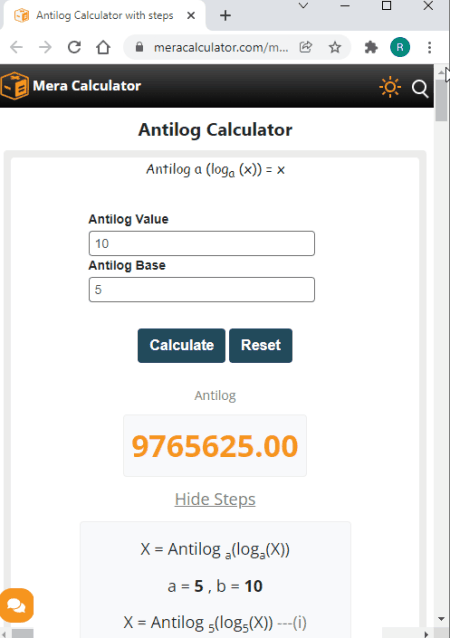450x638 pixels.
Task: Bookmark this page with the star icon
Action: point(335,47)
